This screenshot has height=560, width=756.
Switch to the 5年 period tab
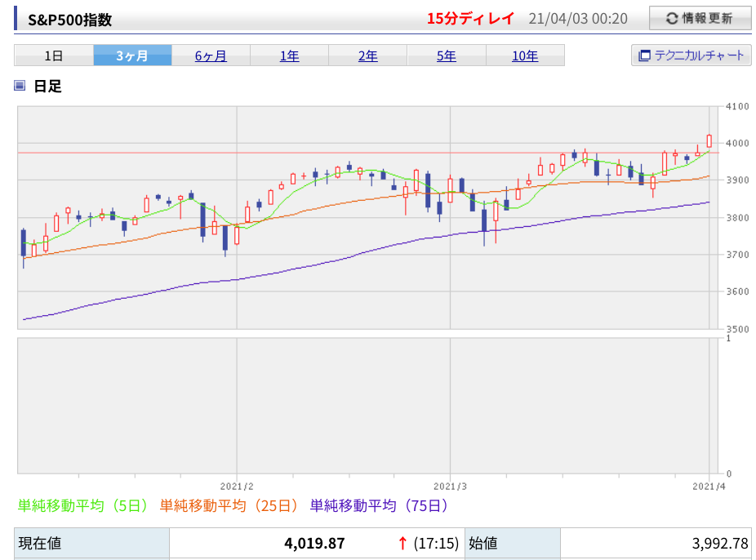[447, 56]
